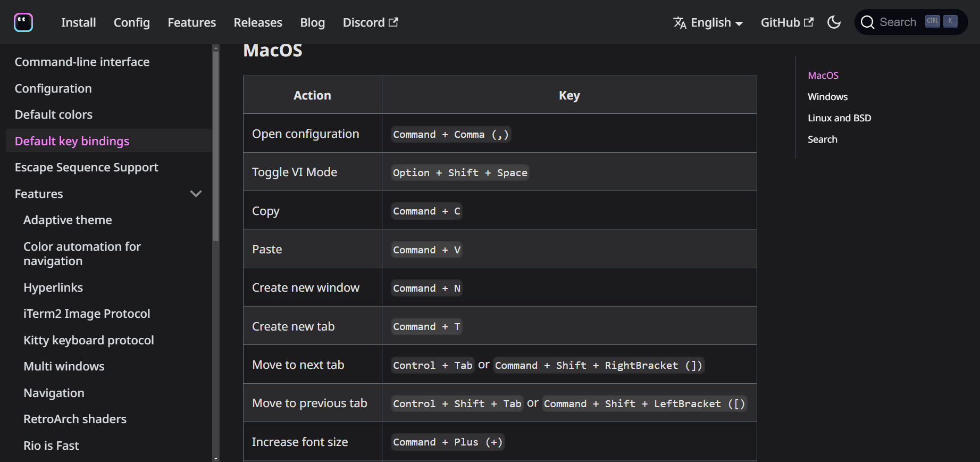Open iTerm2 Image Protocol page
The height and width of the screenshot is (462, 980).
tap(87, 314)
